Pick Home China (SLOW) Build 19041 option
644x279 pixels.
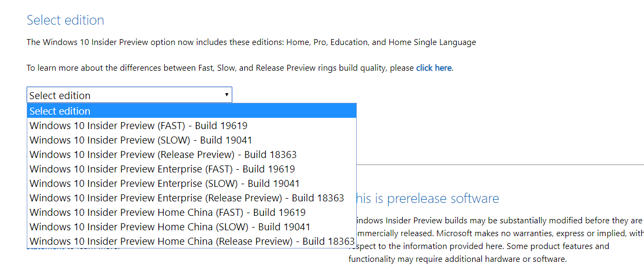point(170,227)
